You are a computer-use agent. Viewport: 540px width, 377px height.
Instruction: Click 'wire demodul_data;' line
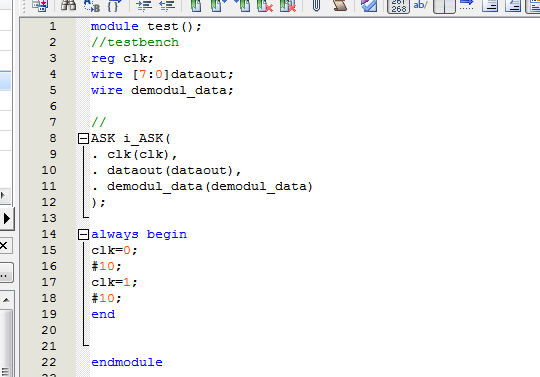162,91
